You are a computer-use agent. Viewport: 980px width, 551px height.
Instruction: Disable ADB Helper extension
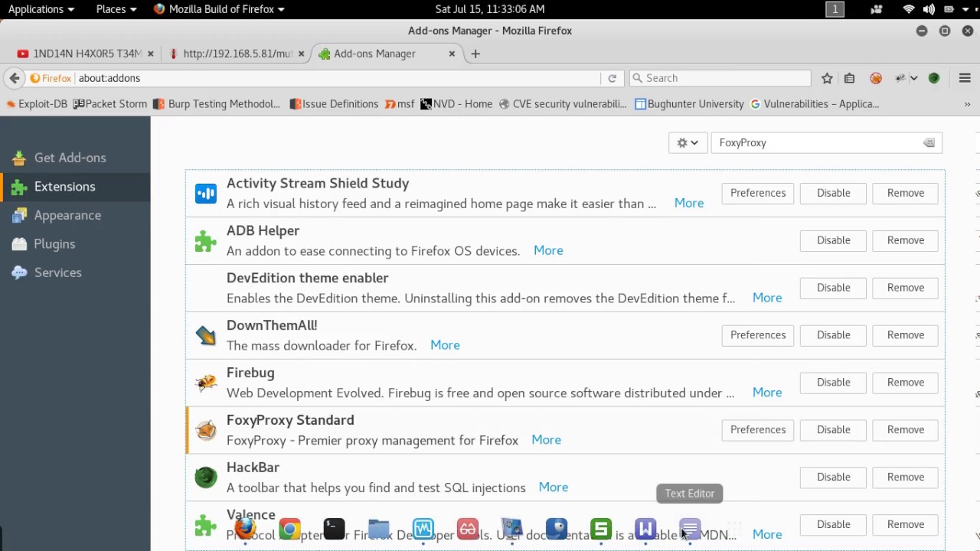coord(833,240)
